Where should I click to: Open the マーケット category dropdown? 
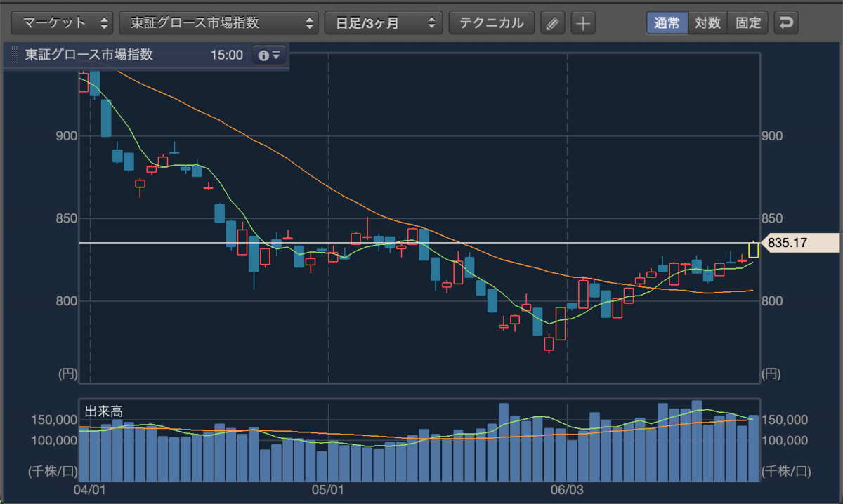point(63,22)
